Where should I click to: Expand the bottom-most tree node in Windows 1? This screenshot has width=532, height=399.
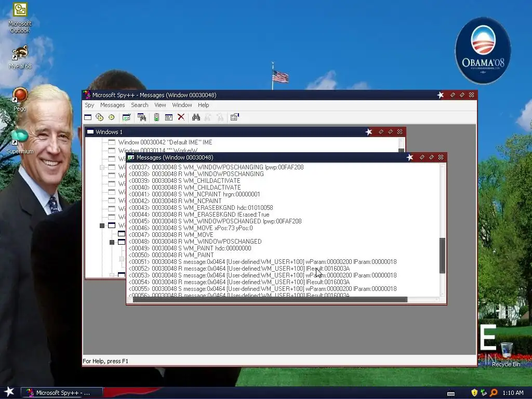(112, 275)
